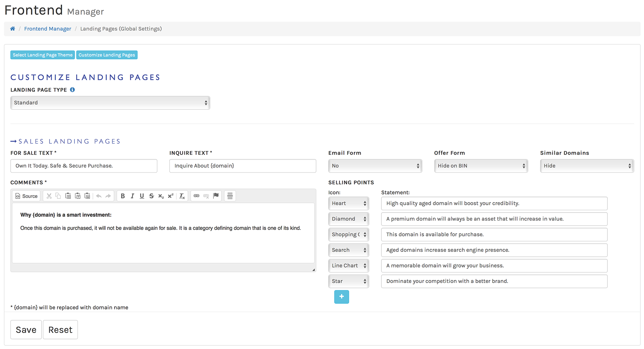Expand the Email Form dropdown
The height and width of the screenshot is (349, 644).
tap(375, 166)
